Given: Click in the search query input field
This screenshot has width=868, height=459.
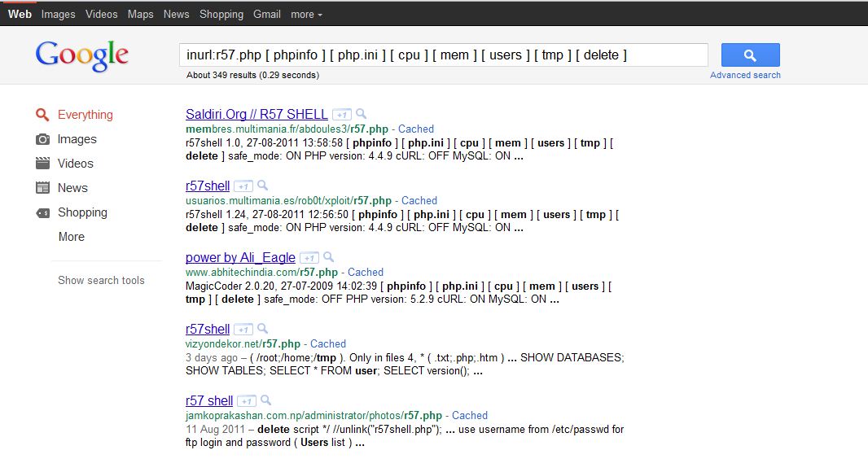Looking at the screenshot, I should pos(444,55).
